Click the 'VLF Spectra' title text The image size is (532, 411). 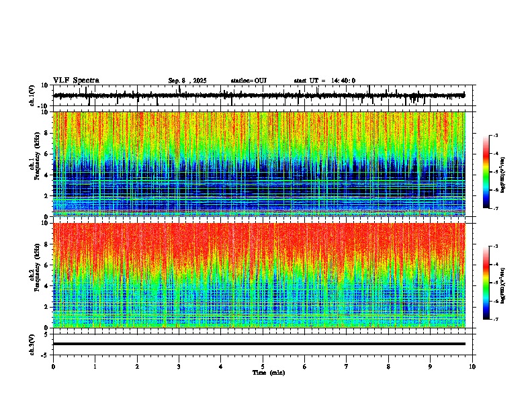pyautogui.click(x=76, y=81)
